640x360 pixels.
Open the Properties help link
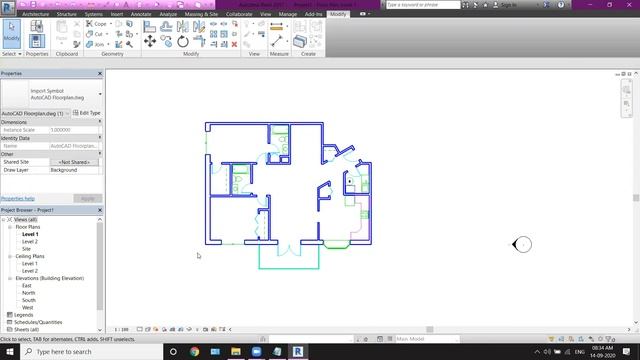[18, 199]
